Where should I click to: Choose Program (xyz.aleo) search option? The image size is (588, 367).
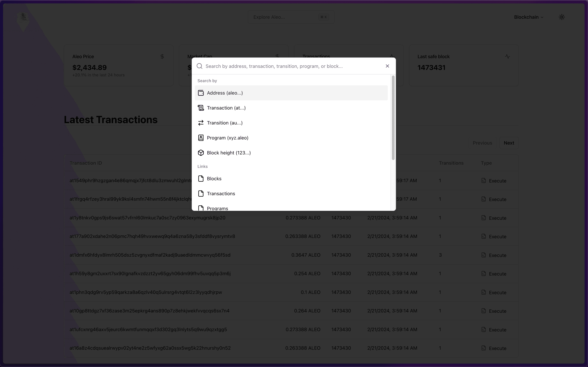point(291,138)
